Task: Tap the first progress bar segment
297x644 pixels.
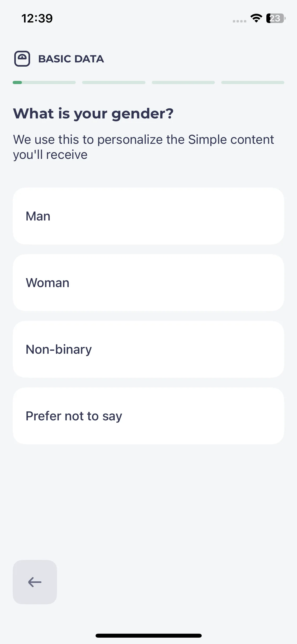Action: (x=44, y=82)
